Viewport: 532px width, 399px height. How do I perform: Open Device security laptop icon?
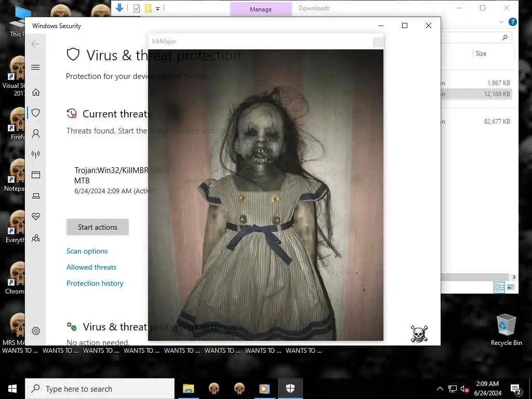[36, 196]
